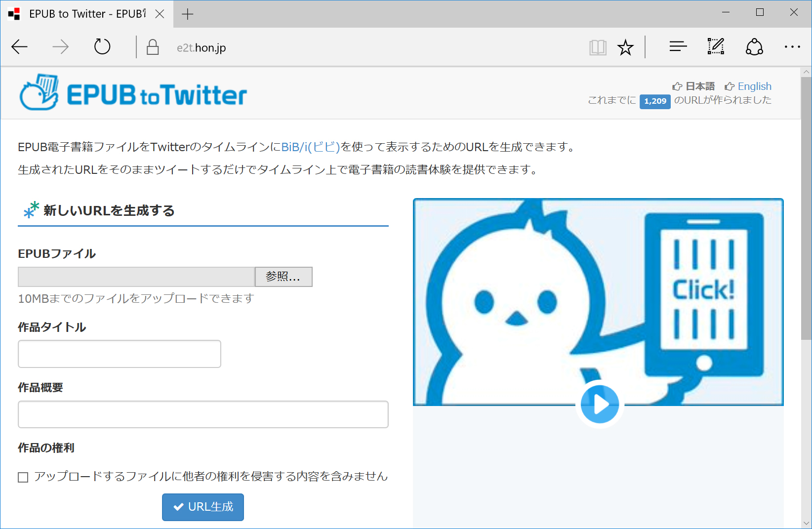
Task: Refresh the current page
Action: pos(102,47)
